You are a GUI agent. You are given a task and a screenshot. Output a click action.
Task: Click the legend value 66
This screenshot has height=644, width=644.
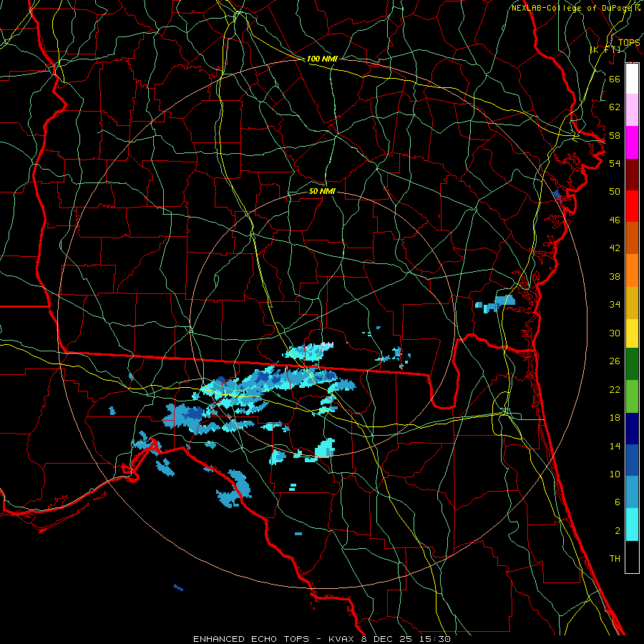pyautogui.click(x=615, y=79)
